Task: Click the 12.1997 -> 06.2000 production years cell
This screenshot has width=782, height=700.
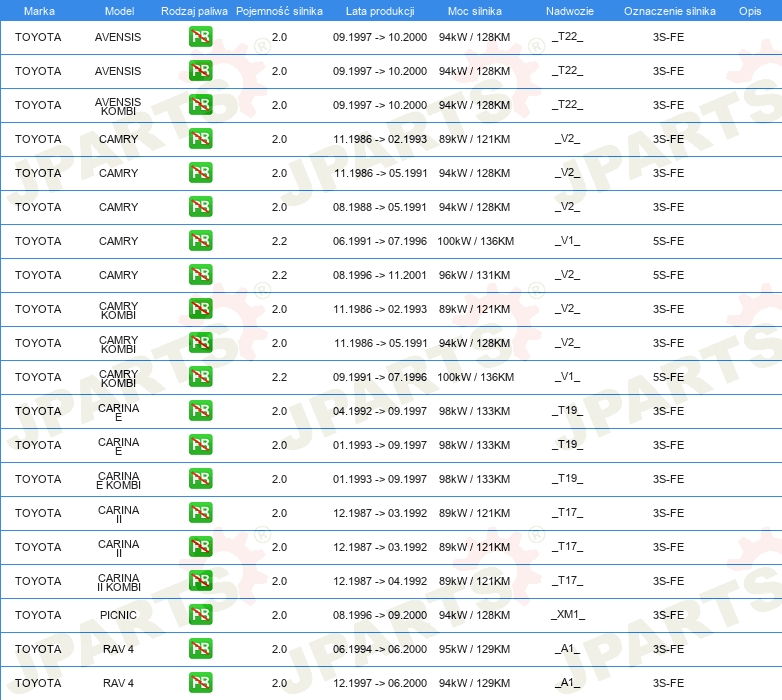Action: click(x=380, y=683)
